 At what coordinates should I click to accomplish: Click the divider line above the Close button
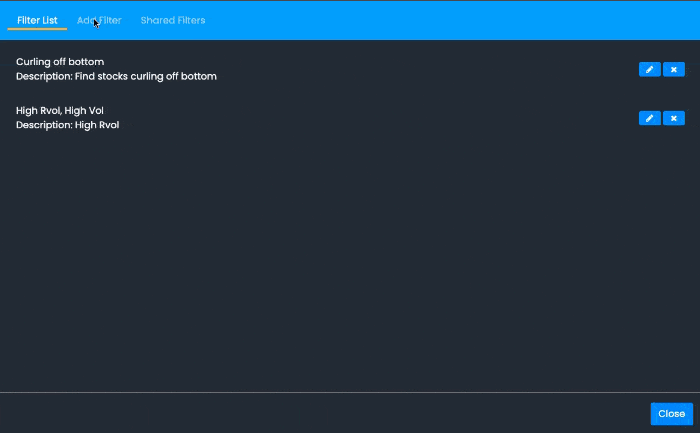point(350,393)
